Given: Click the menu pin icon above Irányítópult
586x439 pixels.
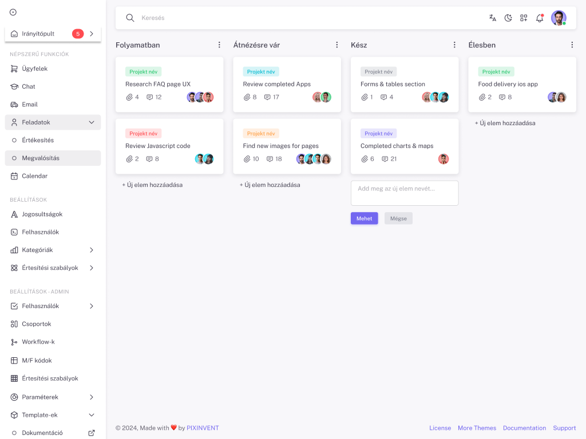Looking at the screenshot, I should (x=13, y=12).
